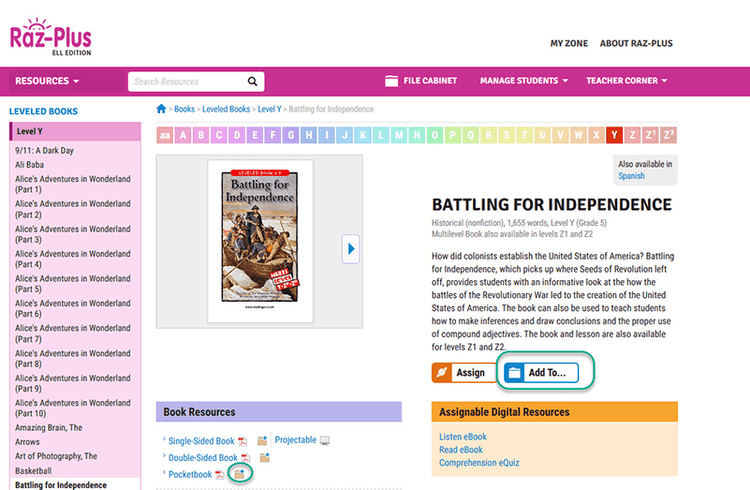Open Read eBook
The width and height of the screenshot is (750, 490).
[461, 450]
